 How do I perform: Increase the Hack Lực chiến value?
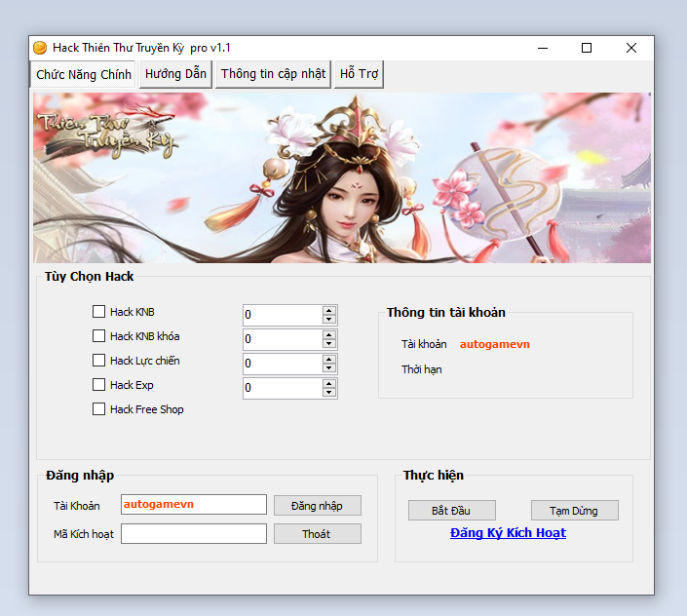[x=329, y=359]
